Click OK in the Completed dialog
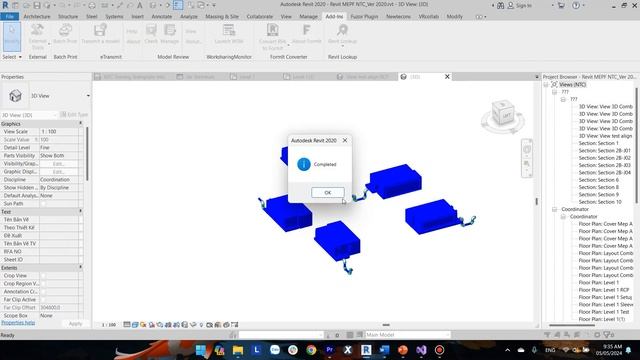Image resolution: width=640 pixels, height=360 pixels. 327,193
